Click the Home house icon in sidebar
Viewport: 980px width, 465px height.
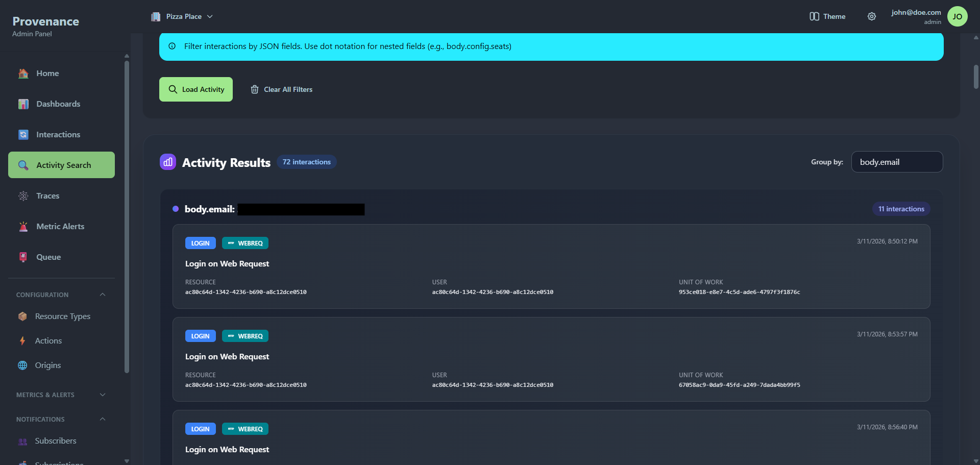pos(23,74)
